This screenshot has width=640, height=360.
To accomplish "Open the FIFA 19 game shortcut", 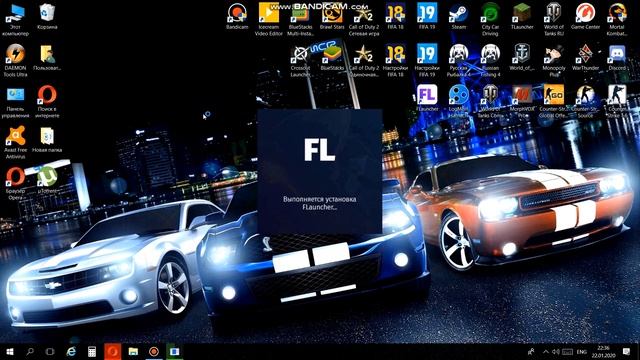I will point(427,16).
